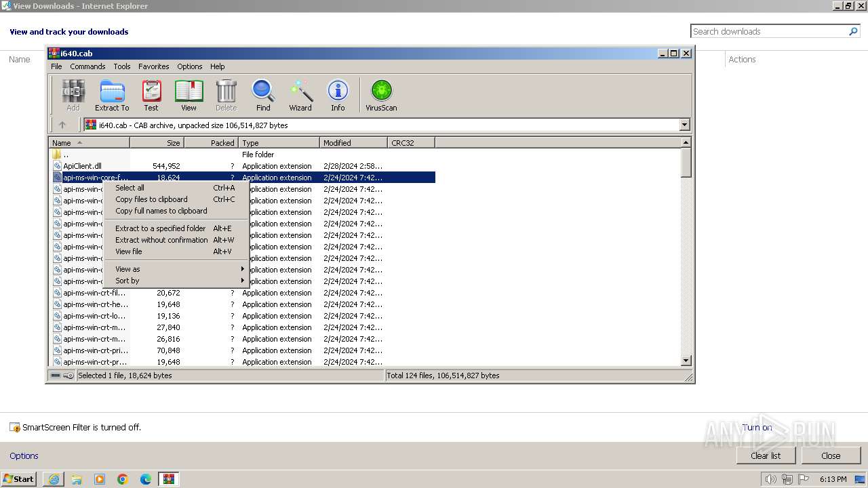Click the Delete trash can icon
This screenshot has height=488, width=868.
pos(226,95)
